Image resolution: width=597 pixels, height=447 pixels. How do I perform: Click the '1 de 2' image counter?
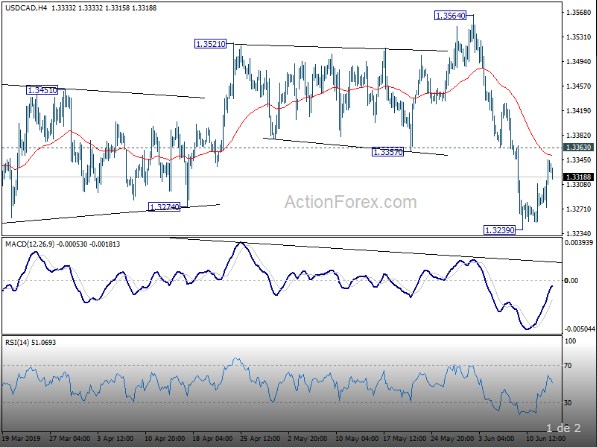(563, 428)
